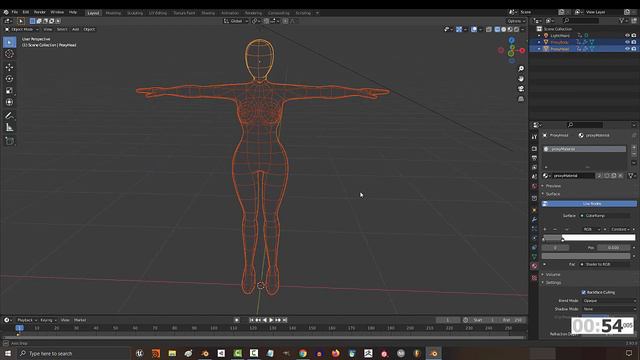Switch to the UV Editing workspace tab
The height and width of the screenshot is (360, 640).
[158, 13]
